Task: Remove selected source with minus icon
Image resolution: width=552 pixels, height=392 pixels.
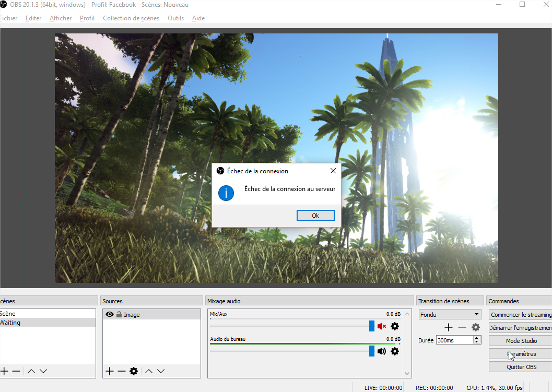Action: 122,371
